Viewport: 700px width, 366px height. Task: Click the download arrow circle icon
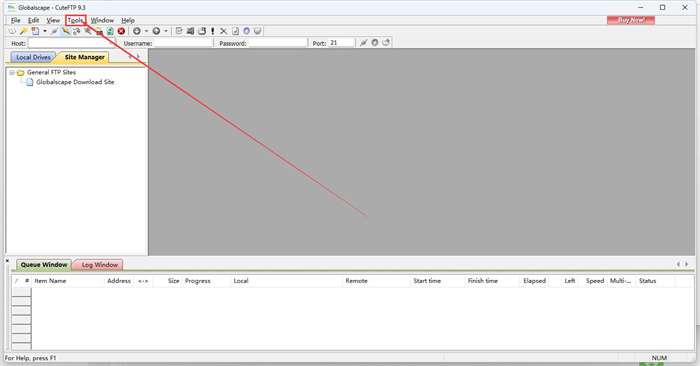(x=137, y=31)
